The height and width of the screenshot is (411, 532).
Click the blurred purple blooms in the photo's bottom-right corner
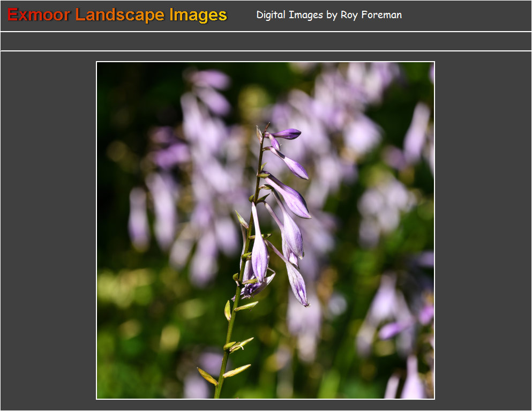[407, 375]
